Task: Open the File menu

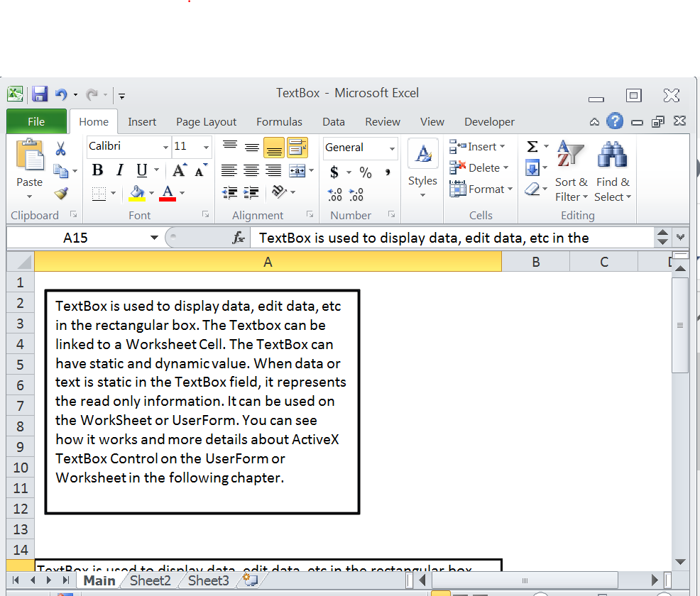Action: click(x=36, y=121)
